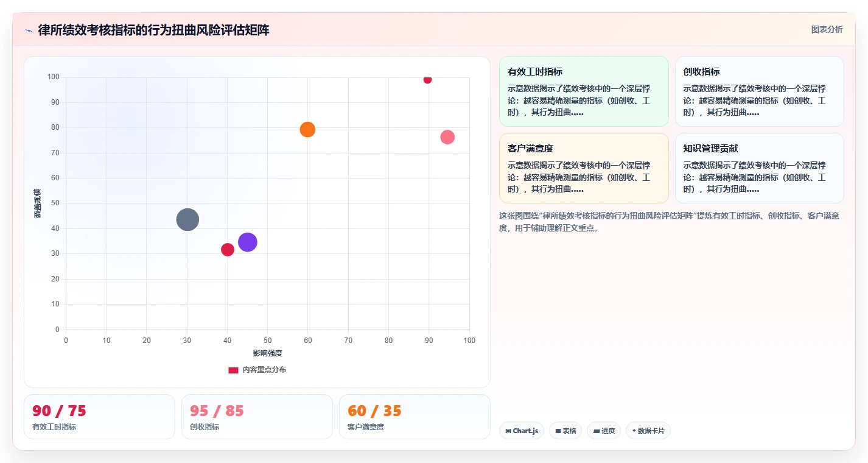Click the 有效工时指标 label under 90 / 75
The image size is (868, 463).
point(54,427)
